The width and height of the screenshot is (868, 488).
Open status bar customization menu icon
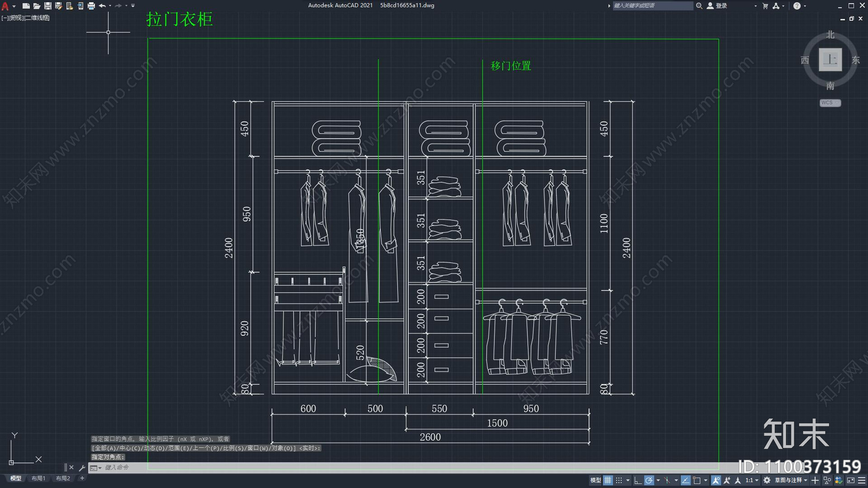tap(862, 480)
